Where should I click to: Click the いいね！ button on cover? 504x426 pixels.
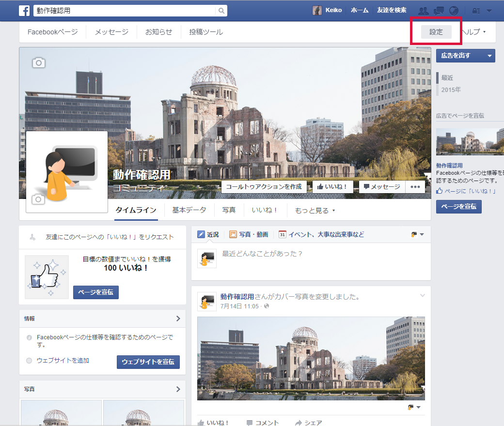pyautogui.click(x=332, y=187)
